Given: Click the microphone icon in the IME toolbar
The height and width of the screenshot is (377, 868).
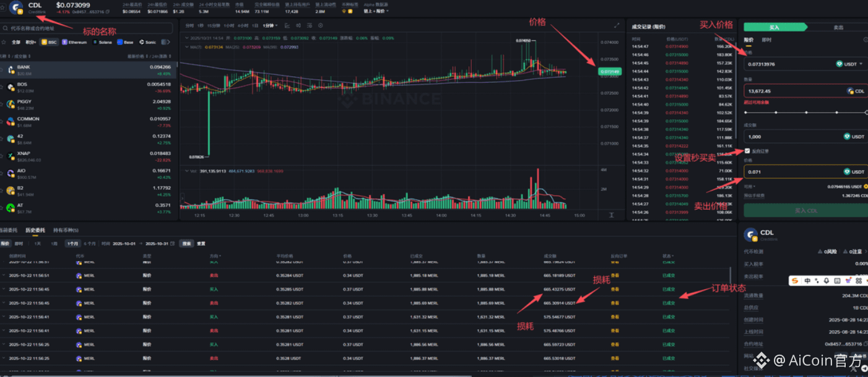Looking at the screenshot, I should (827, 281).
